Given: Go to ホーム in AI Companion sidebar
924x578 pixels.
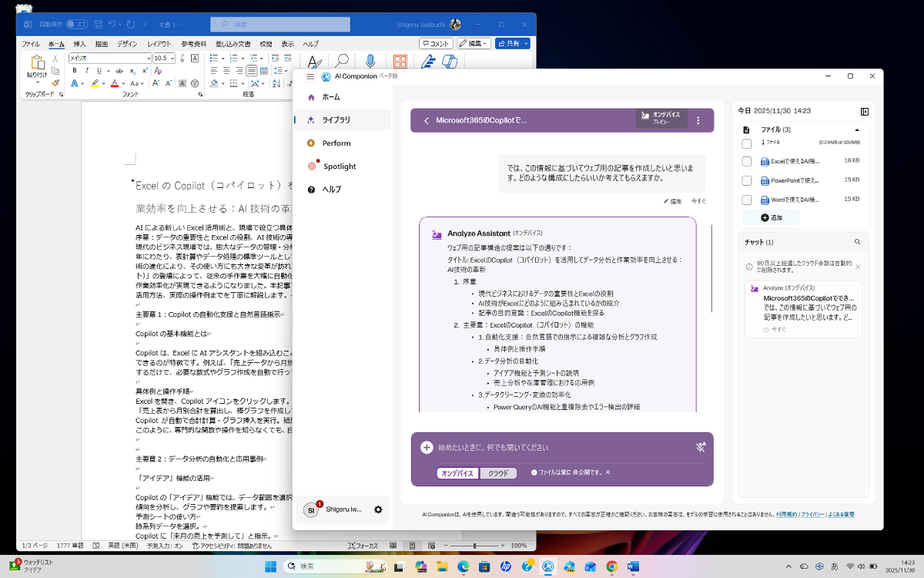Looking at the screenshot, I should (341, 97).
